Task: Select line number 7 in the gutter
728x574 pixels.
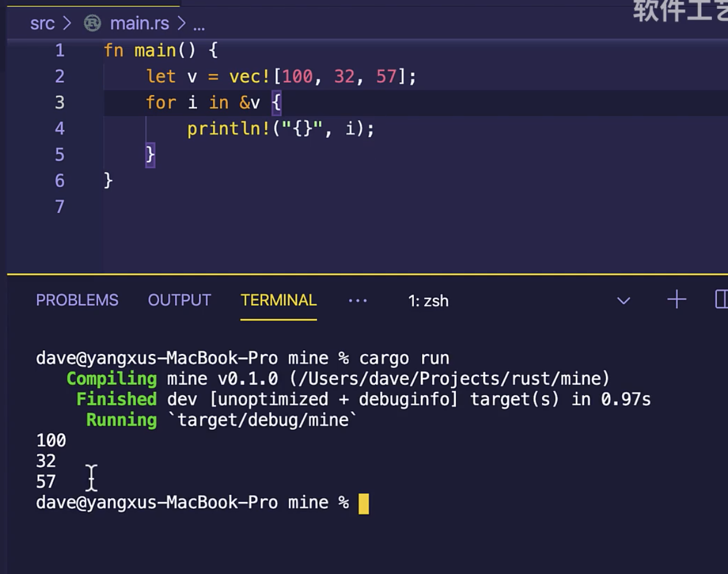Action: click(59, 207)
